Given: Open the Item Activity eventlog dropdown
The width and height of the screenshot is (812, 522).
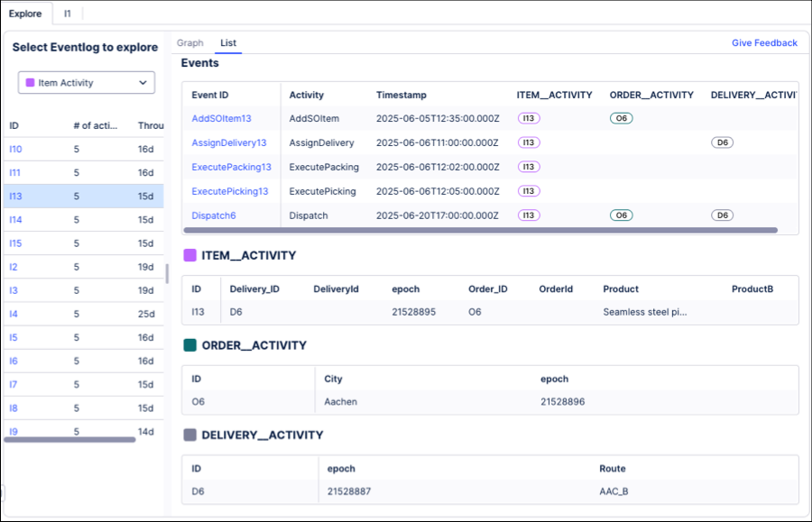Looking at the screenshot, I should pos(86,82).
